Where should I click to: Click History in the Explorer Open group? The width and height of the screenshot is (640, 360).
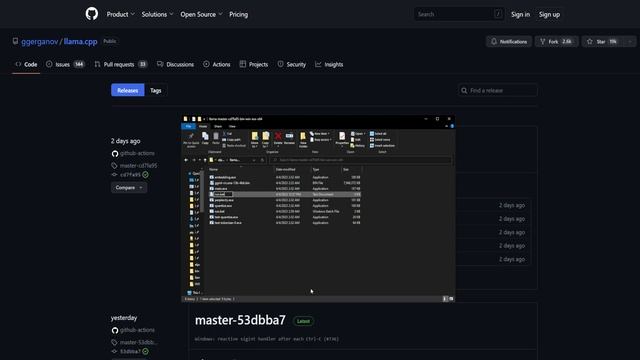pos(358,146)
